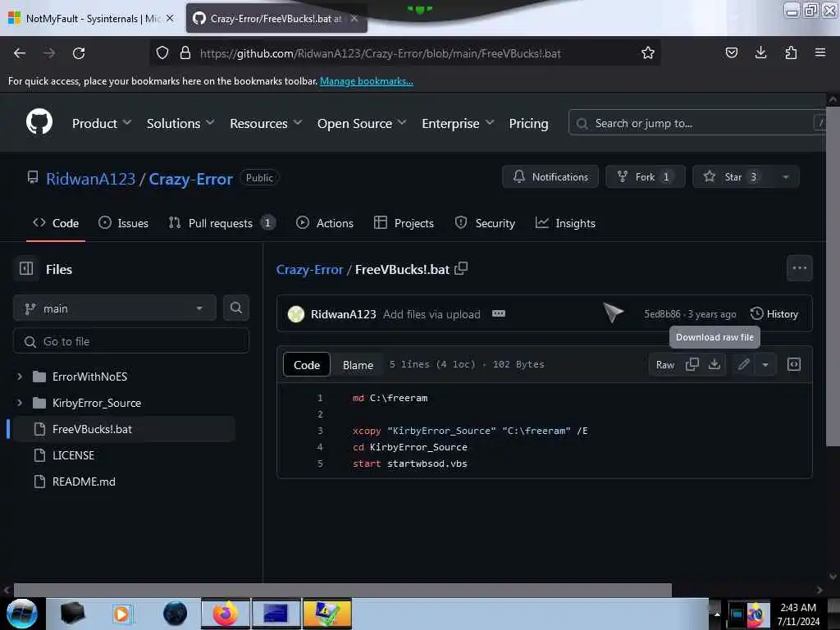The width and height of the screenshot is (840, 630).
Task: Click the horizontal scrollbar at page bottom
Action: [342, 589]
